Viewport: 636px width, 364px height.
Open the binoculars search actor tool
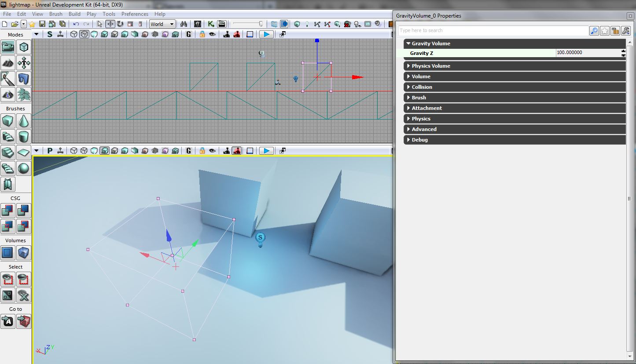(184, 24)
